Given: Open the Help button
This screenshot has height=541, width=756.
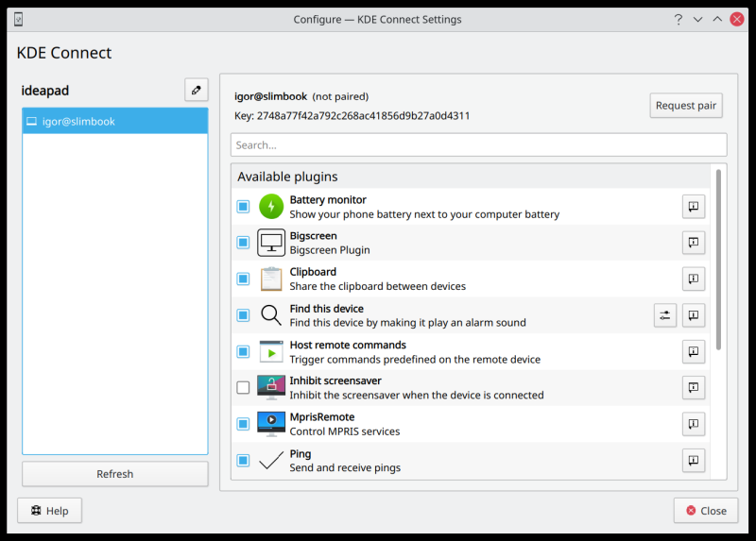Looking at the screenshot, I should pos(50,511).
